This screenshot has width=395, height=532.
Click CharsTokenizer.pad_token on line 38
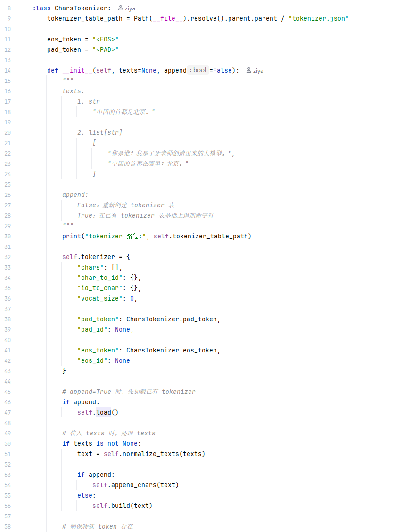click(172, 319)
